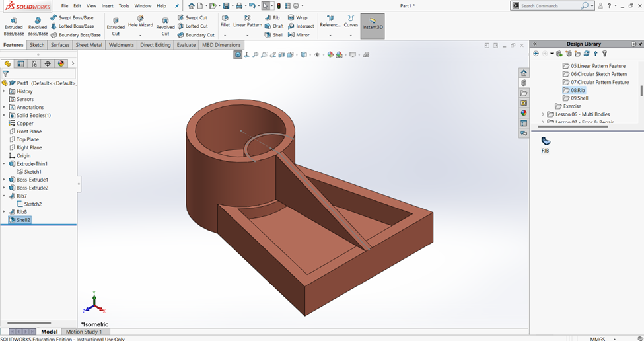Open the Hole Wizard tool
Image resolution: width=644 pixels, height=341 pixels.
coord(141,22)
